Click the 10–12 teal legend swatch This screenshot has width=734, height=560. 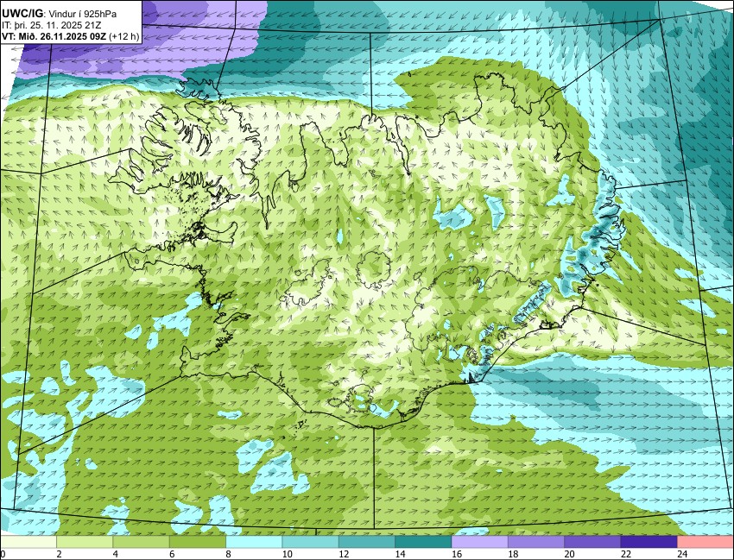coord(310,542)
